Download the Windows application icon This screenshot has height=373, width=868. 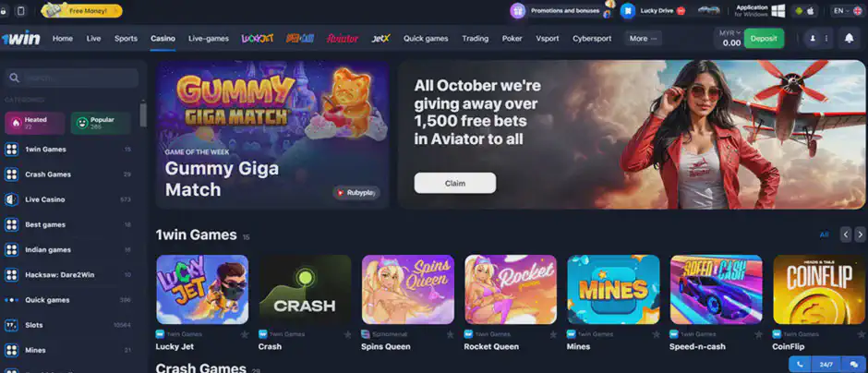pyautogui.click(x=778, y=11)
